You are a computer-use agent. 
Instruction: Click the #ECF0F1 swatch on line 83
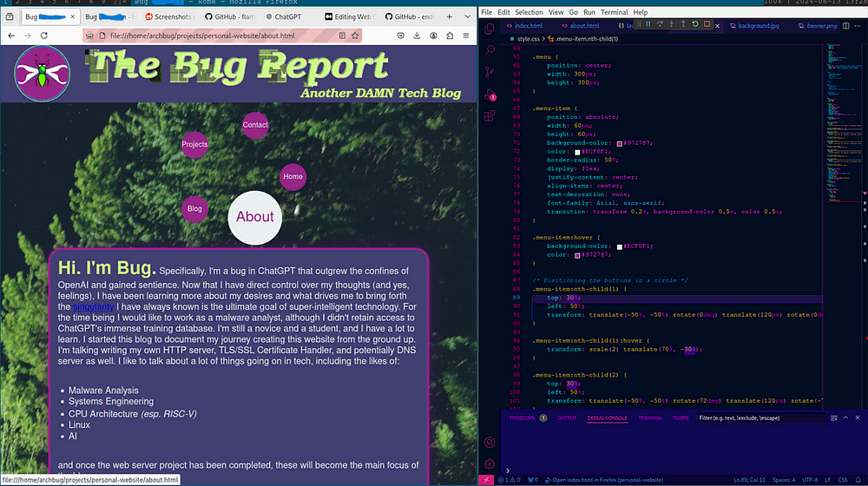[x=620, y=246]
